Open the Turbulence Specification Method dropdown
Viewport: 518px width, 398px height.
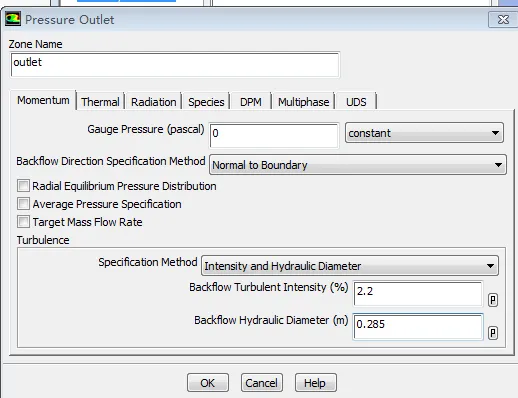tap(350, 266)
